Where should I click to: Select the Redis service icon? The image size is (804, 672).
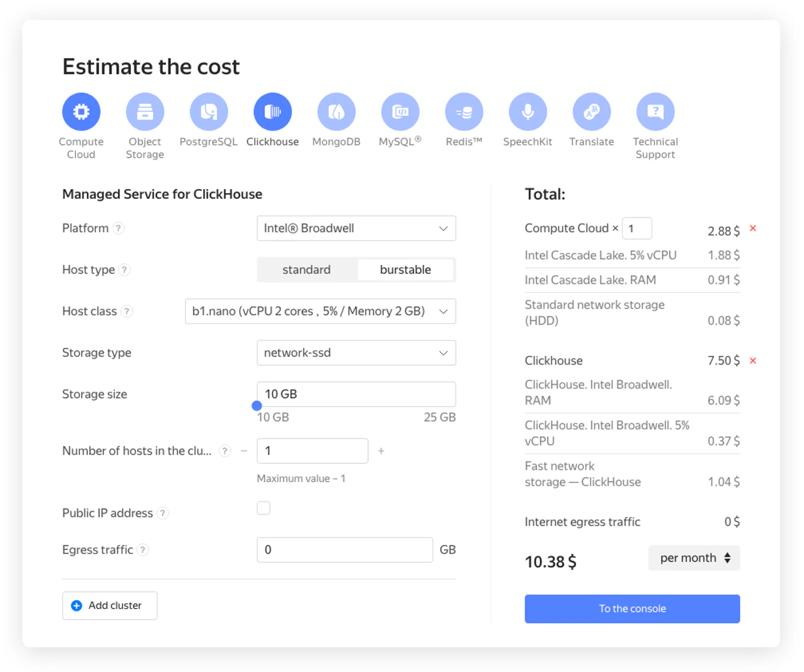click(x=464, y=112)
